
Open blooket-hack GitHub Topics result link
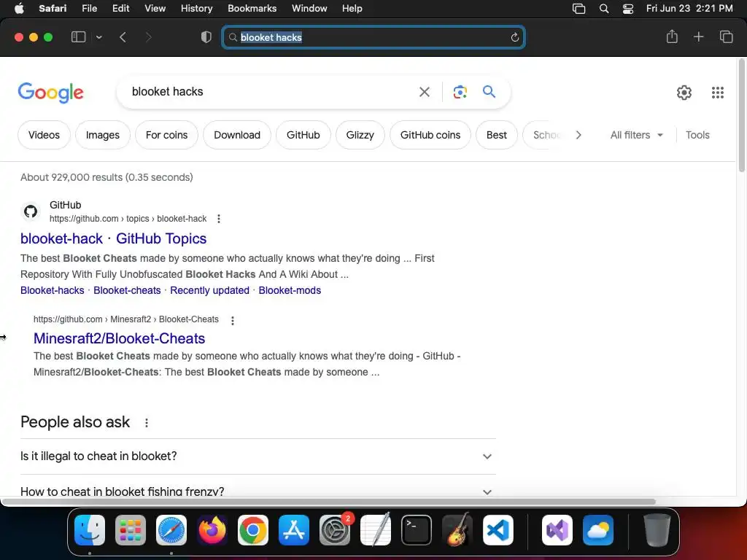point(113,238)
